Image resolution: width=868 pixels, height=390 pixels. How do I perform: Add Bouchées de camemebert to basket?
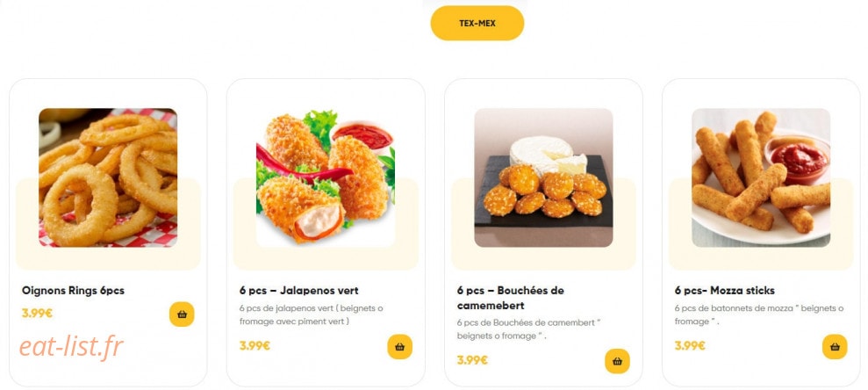(617, 361)
